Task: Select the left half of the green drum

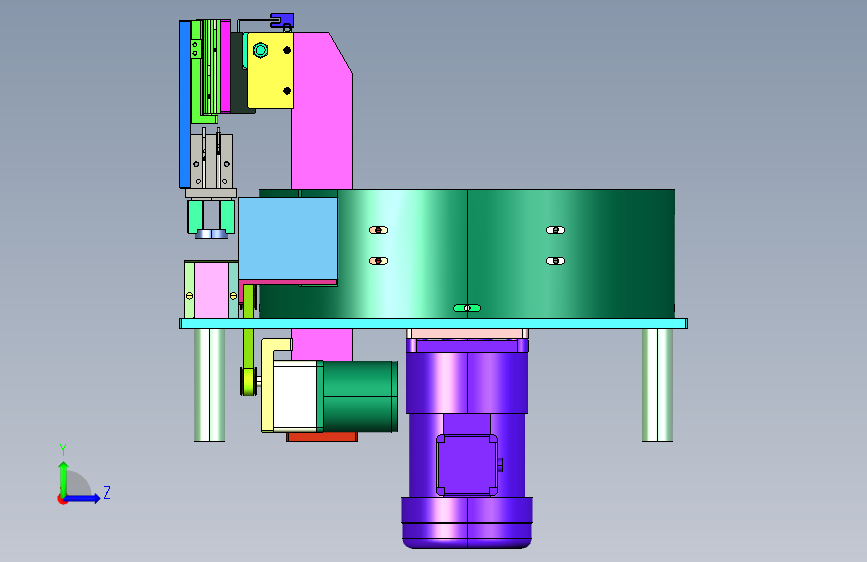Action: pyautogui.click(x=403, y=253)
